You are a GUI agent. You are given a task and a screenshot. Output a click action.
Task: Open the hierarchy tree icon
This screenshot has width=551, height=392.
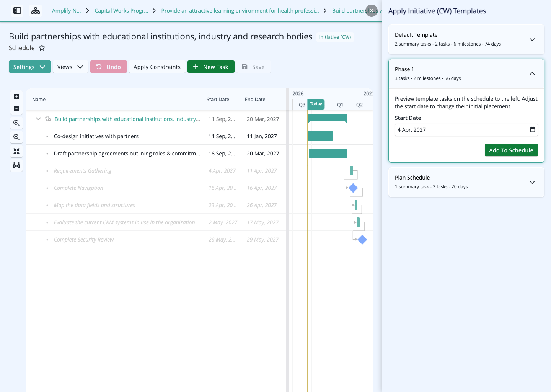pyautogui.click(x=36, y=11)
